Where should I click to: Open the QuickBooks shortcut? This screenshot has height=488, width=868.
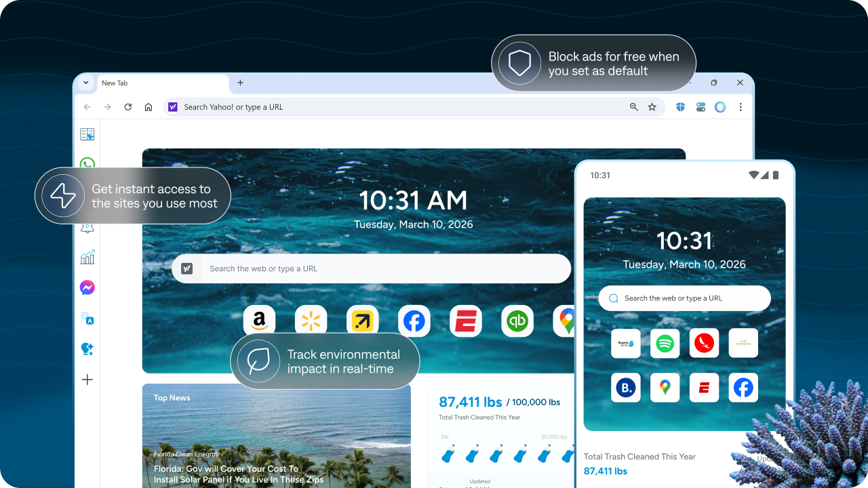click(x=517, y=321)
